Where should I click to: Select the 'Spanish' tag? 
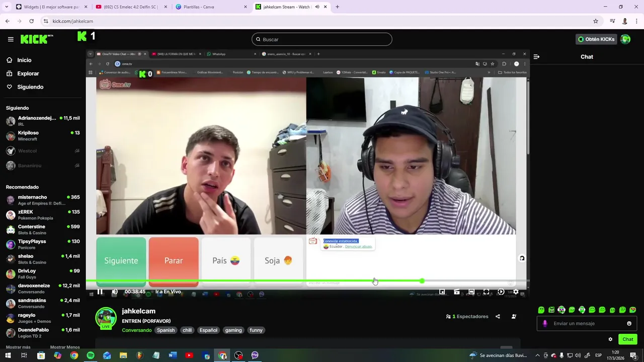pos(166,330)
